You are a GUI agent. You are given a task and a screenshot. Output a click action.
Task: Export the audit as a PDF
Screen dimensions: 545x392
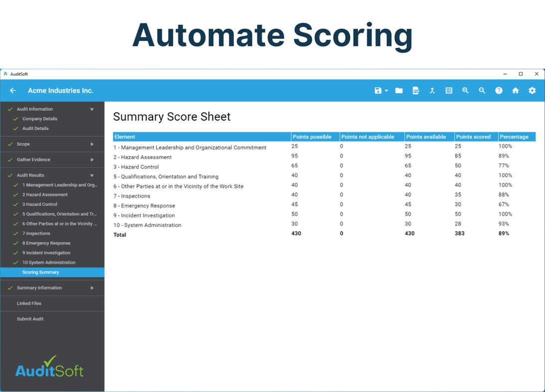point(415,91)
